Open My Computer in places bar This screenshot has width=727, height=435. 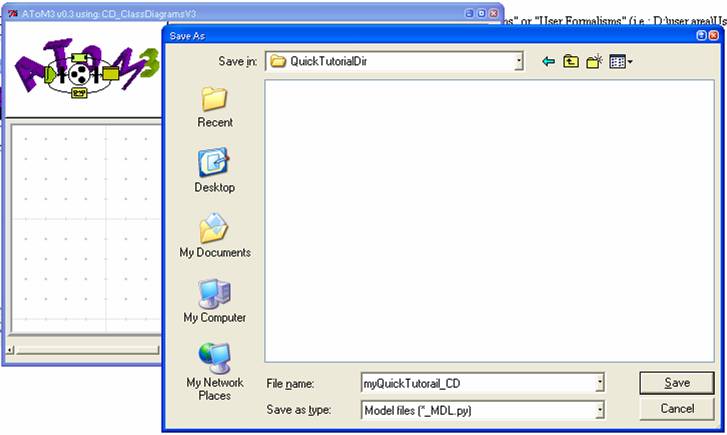tap(214, 301)
